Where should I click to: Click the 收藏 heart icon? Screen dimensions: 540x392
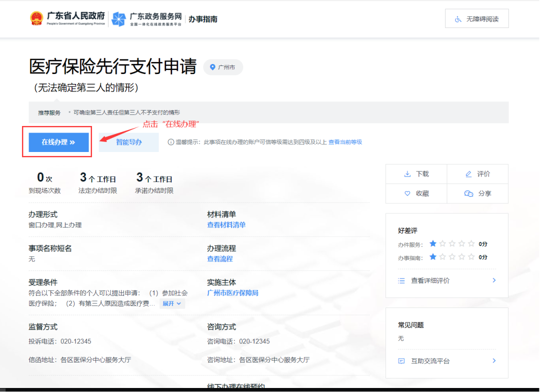pyautogui.click(x=407, y=193)
